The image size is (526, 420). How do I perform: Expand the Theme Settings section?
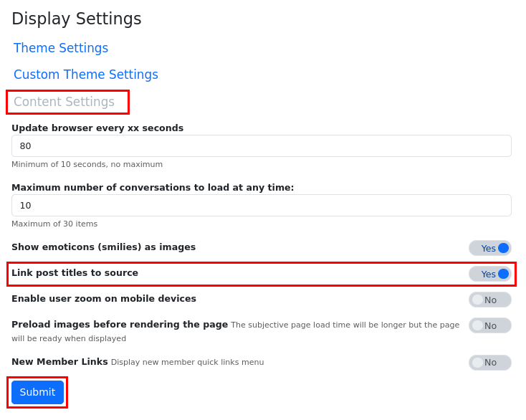[61, 48]
